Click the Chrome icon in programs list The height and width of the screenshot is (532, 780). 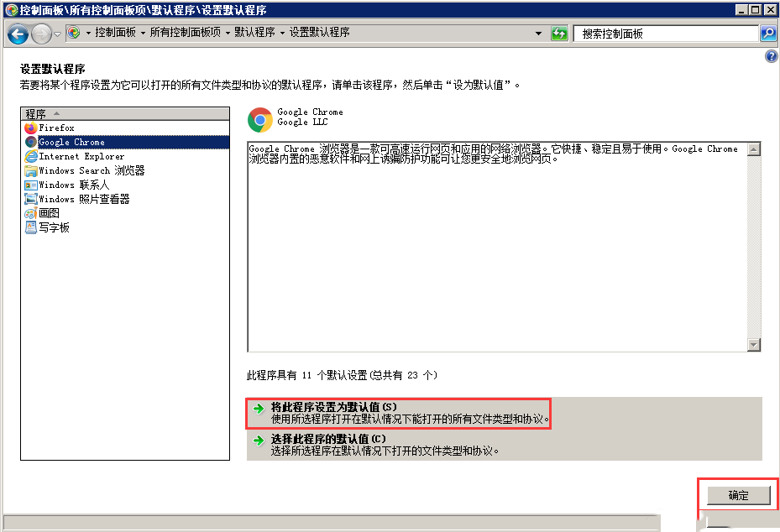click(31, 142)
